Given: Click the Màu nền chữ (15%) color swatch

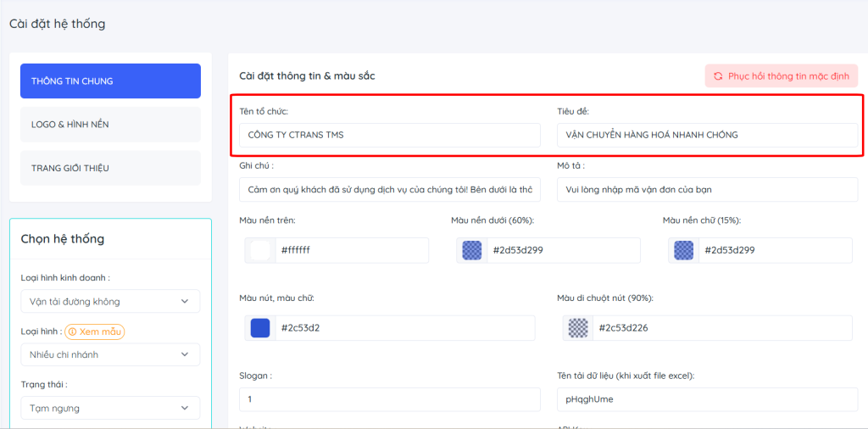Looking at the screenshot, I should pos(683,250).
